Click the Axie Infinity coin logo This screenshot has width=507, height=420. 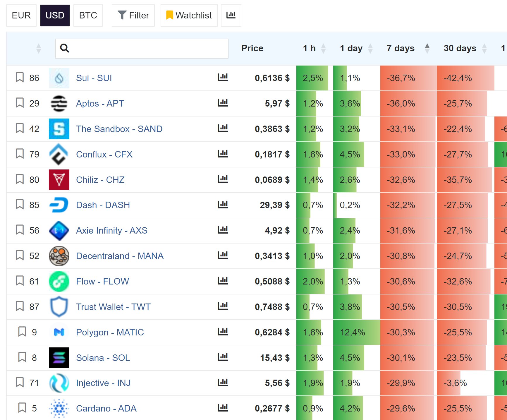pos(59,231)
